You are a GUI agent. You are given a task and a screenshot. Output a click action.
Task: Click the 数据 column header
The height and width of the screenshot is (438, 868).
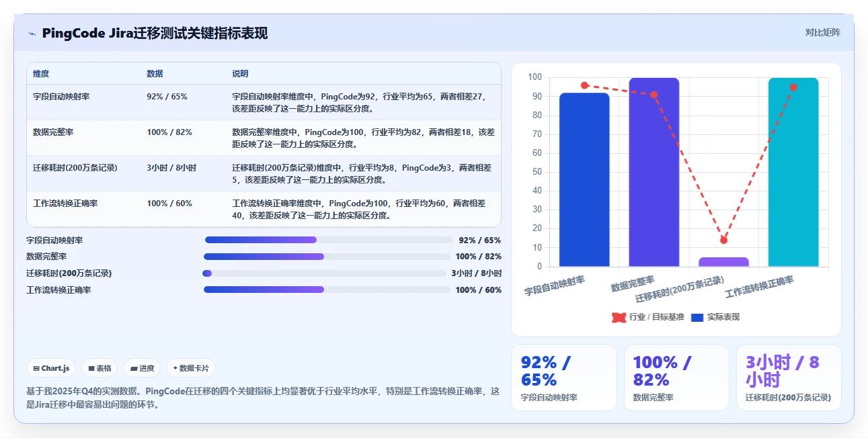click(155, 74)
